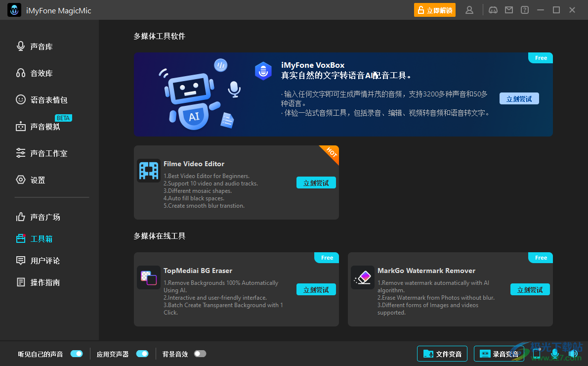Screen dimensions: 588x366
Task: Enable 背景音效 switch
Action: pos(200,354)
